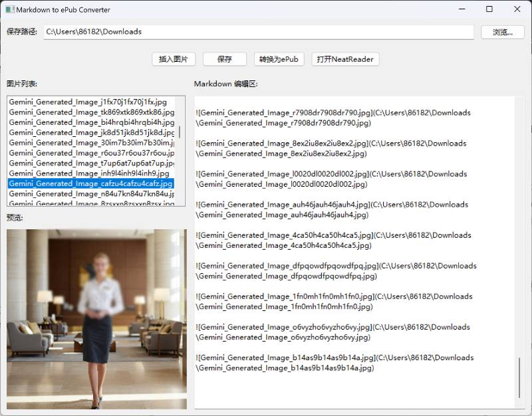Select the inh9l4inh9l4inh9 image entry

[93, 173]
